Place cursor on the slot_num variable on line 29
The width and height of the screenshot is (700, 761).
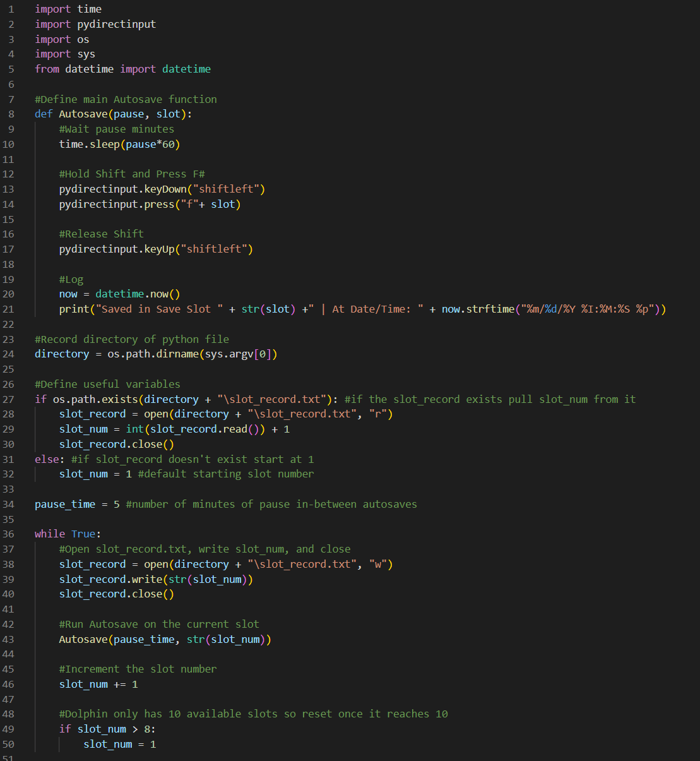[83, 429]
